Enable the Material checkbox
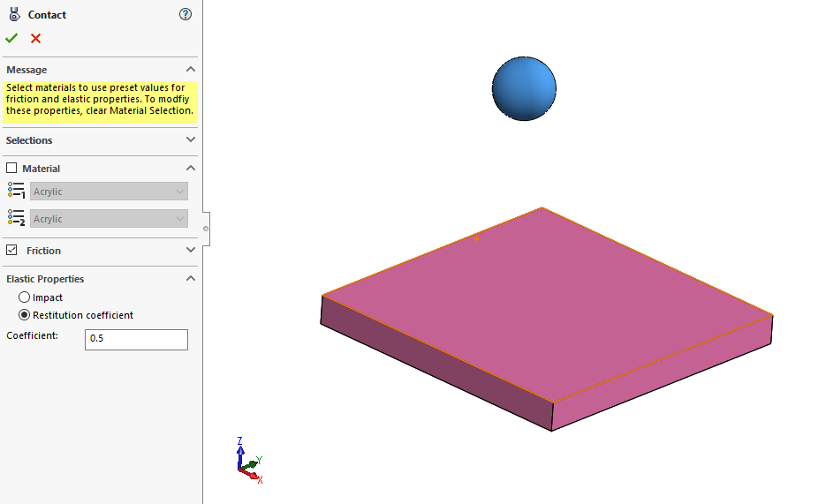Viewport: 833px width, 504px height. pos(11,168)
